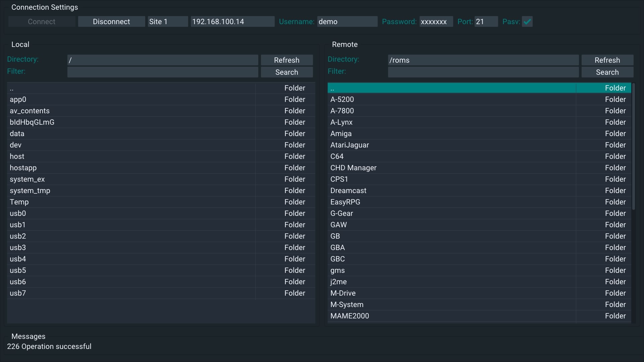Screen dimensions: 644x362
Task: Select the AtariJaguar remote folder
Action: 350,145
